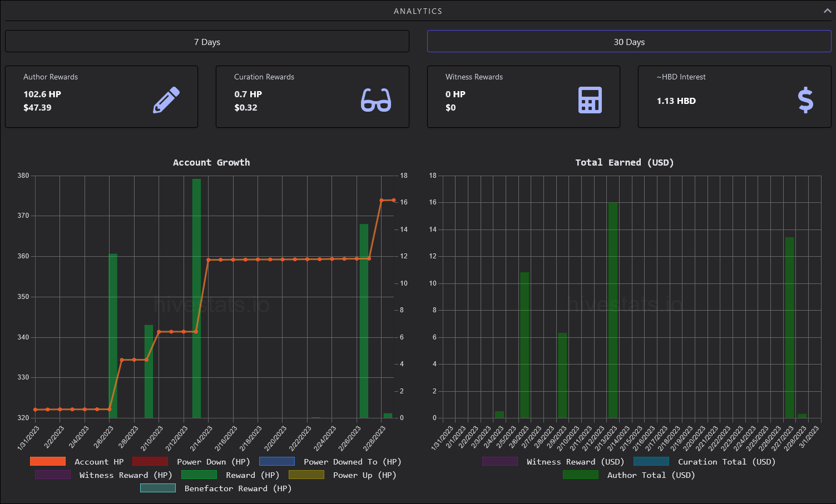Screen dimensions: 836x504
Task: Click the Witness Reward (HP) legend label
Action: pyautogui.click(x=126, y=475)
